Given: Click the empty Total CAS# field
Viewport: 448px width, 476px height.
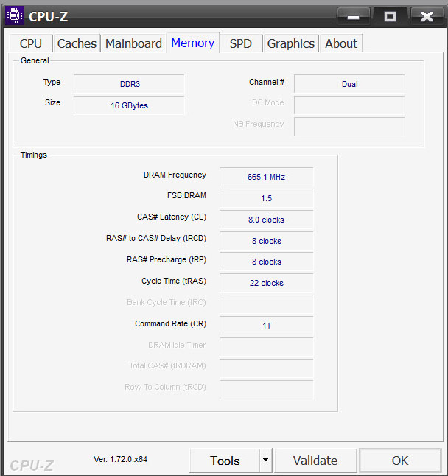Looking at the screenshot, I should point(267,368).
